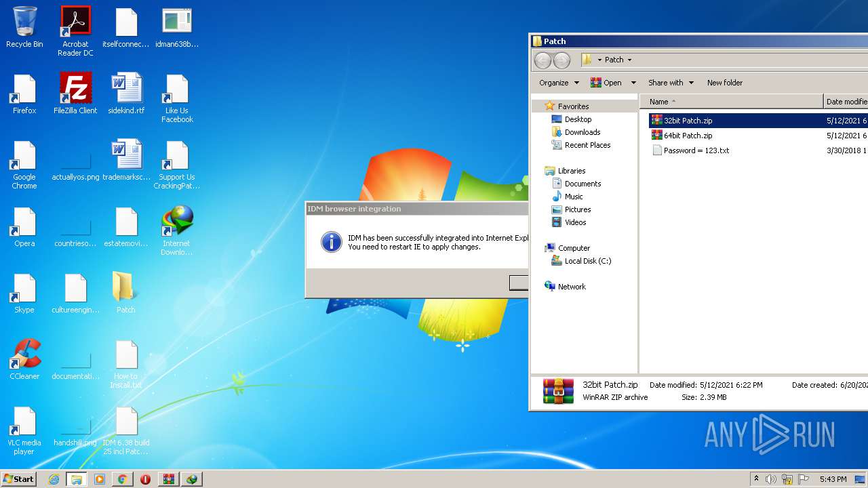
Task: Click the 5:43 PM taskbar clock
Action: click(833, 479)
